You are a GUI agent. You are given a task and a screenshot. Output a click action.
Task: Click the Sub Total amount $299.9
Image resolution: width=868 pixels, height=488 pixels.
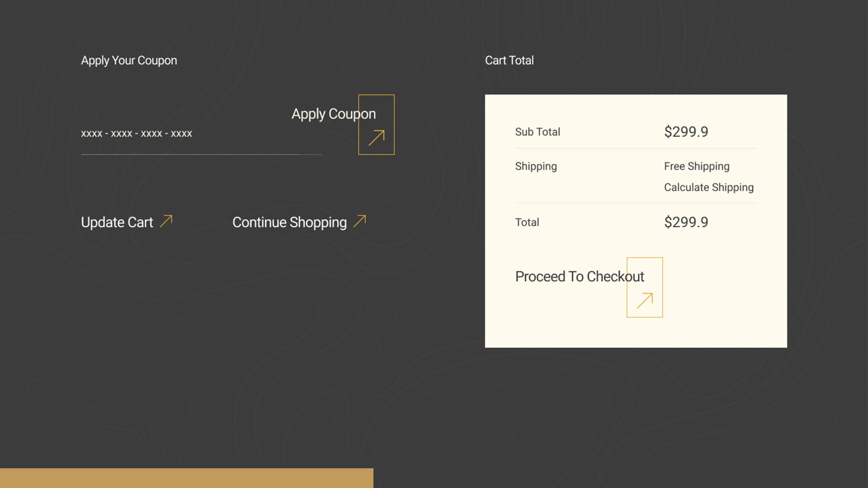686,132
